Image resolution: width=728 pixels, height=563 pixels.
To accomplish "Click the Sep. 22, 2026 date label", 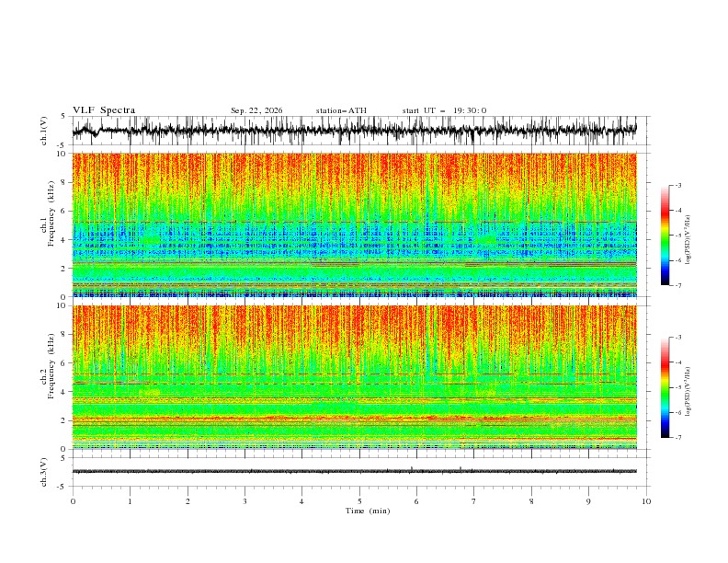I will click(x=256, y=110).
